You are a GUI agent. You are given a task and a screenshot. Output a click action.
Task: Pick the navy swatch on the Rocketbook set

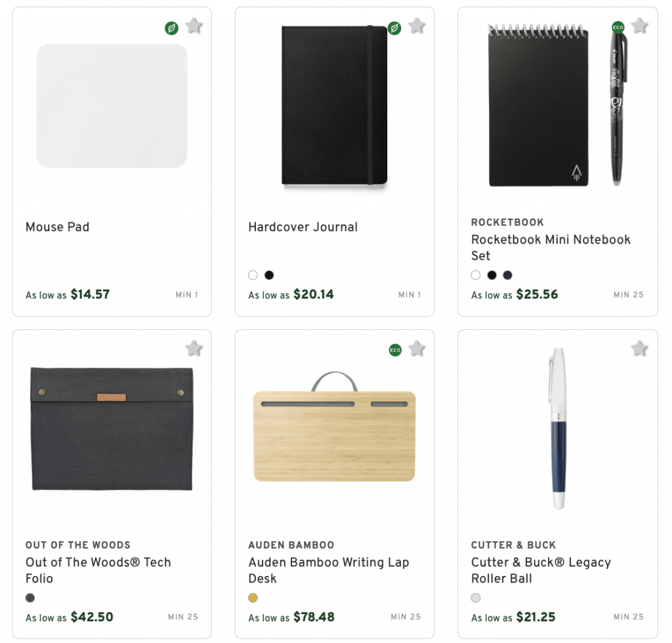[x=507, y=275]
